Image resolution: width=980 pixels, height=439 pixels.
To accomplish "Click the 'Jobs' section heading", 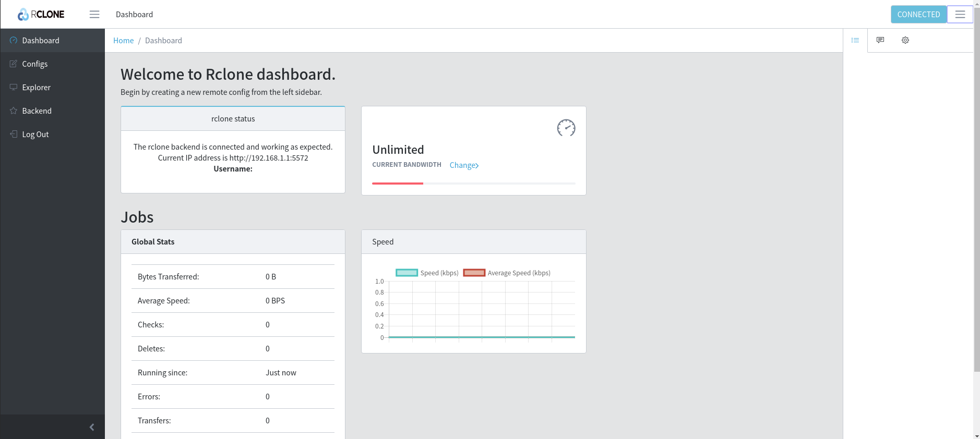I will click(x=137, y=217).
